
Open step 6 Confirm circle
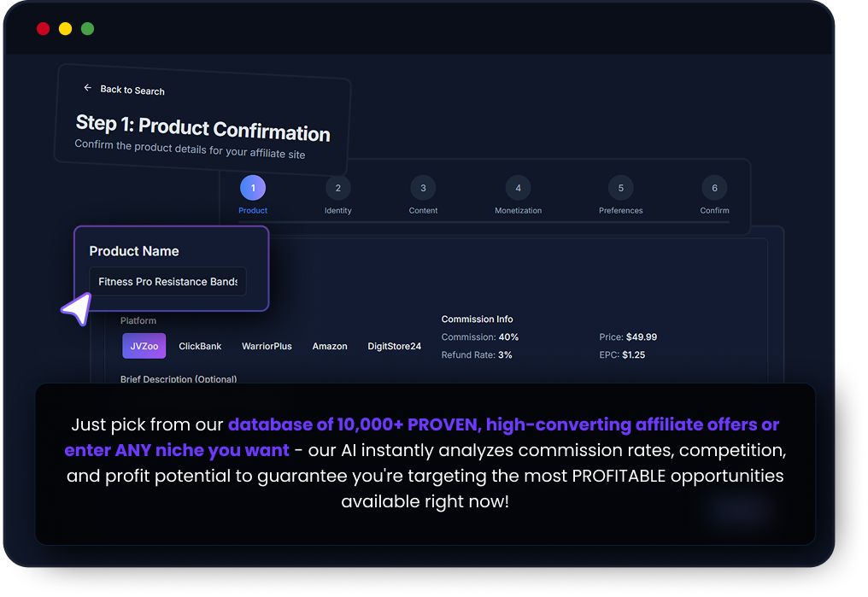(x=714, y=188)
